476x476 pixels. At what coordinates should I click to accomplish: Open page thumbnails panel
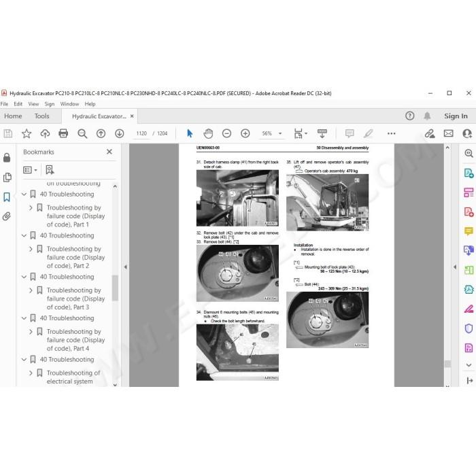point(7,177)
